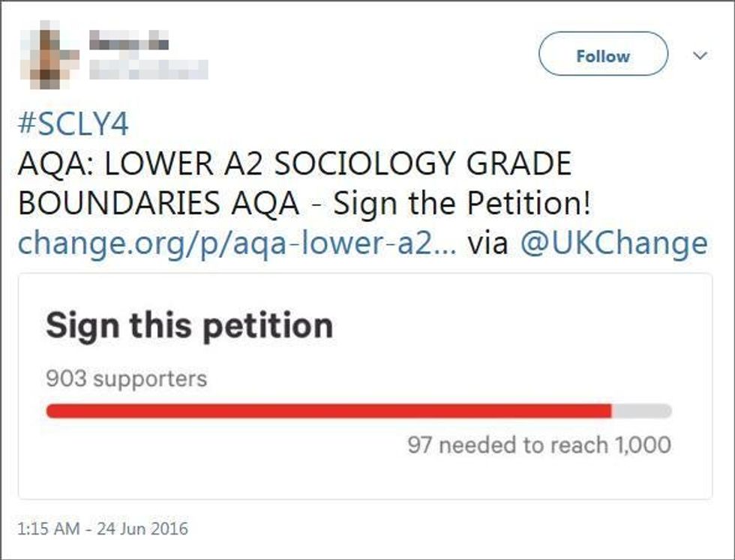735x560 pixels.
Task: Open the tweet options chevron menu
Action: (700, 55)
